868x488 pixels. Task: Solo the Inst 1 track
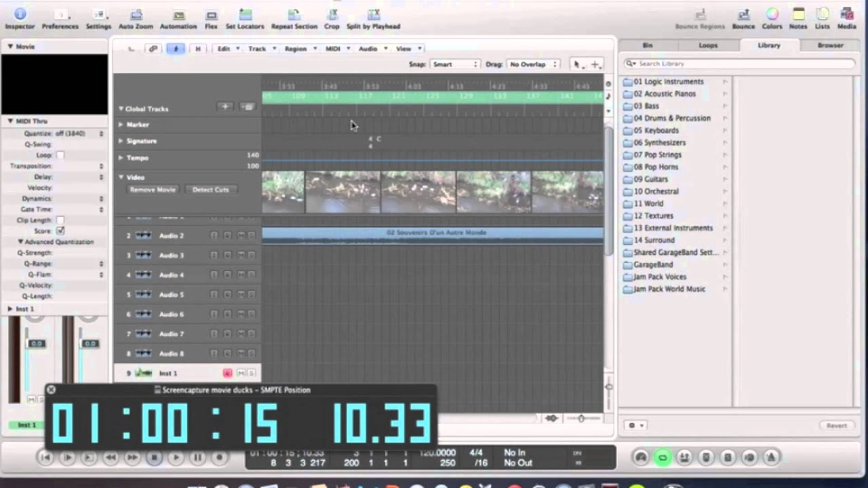(251, 373)
